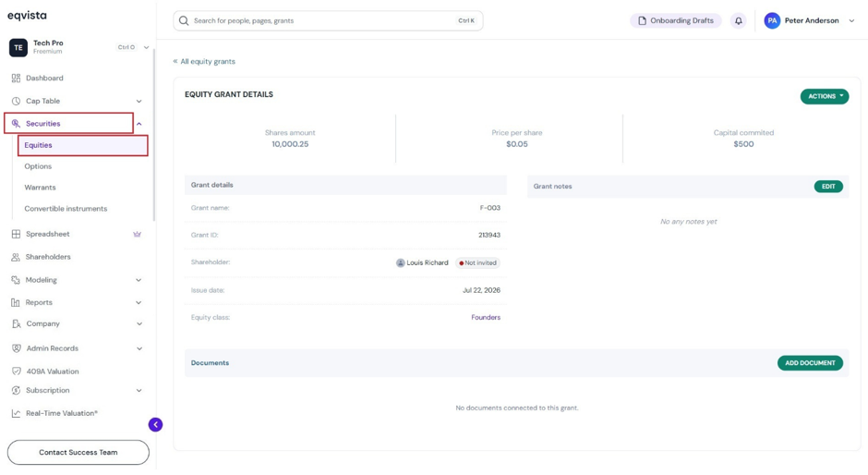Click the Securities icon in sidebar
The image size is (868, 475).
16,124
